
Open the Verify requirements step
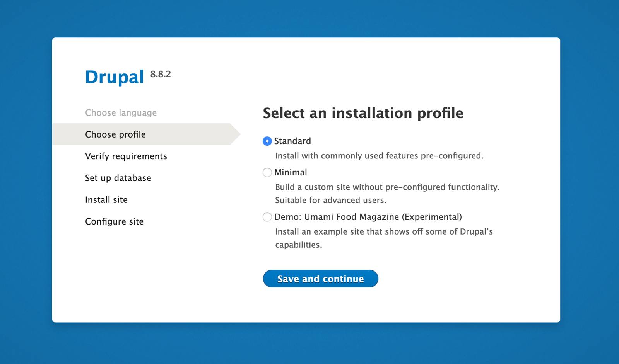(x=126, y=156)
